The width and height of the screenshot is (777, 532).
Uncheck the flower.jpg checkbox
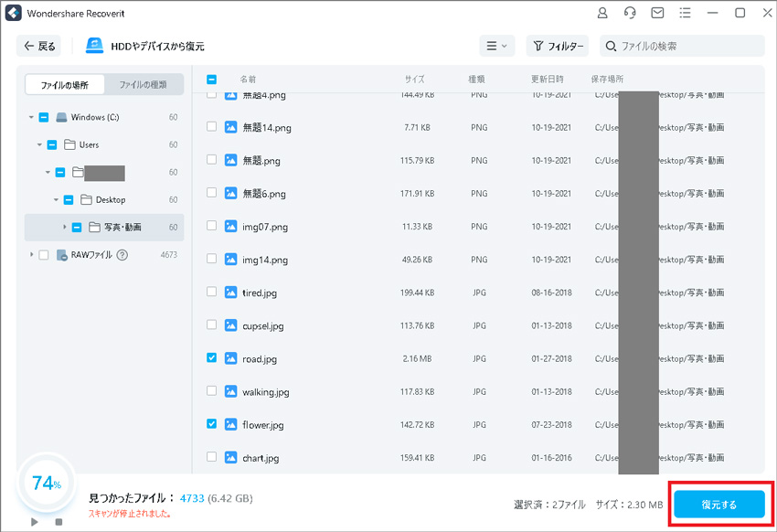(211, 424)
